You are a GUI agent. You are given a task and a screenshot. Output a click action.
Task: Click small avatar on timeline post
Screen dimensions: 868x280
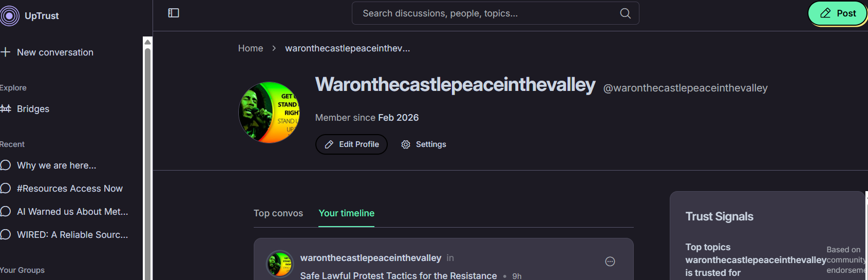pyautogui.click(x=280, y=264)
